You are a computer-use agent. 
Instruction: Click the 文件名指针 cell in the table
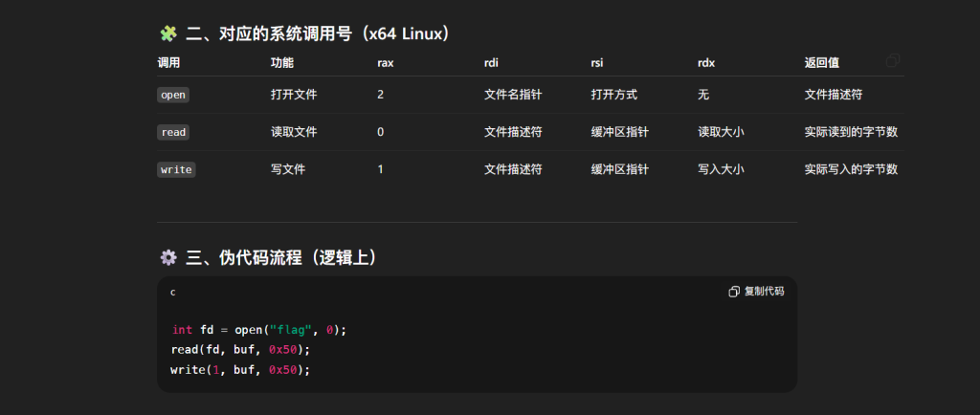pos(513,95)
